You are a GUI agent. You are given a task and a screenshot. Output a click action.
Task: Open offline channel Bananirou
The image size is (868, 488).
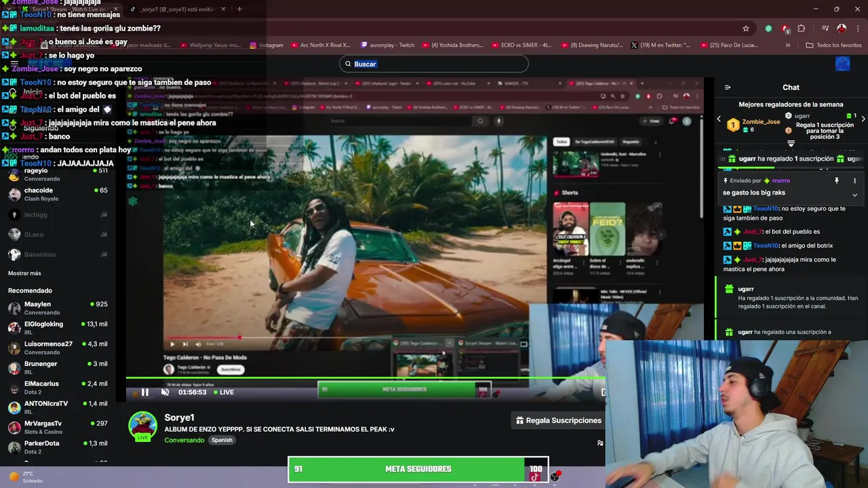tap(58, 254)
